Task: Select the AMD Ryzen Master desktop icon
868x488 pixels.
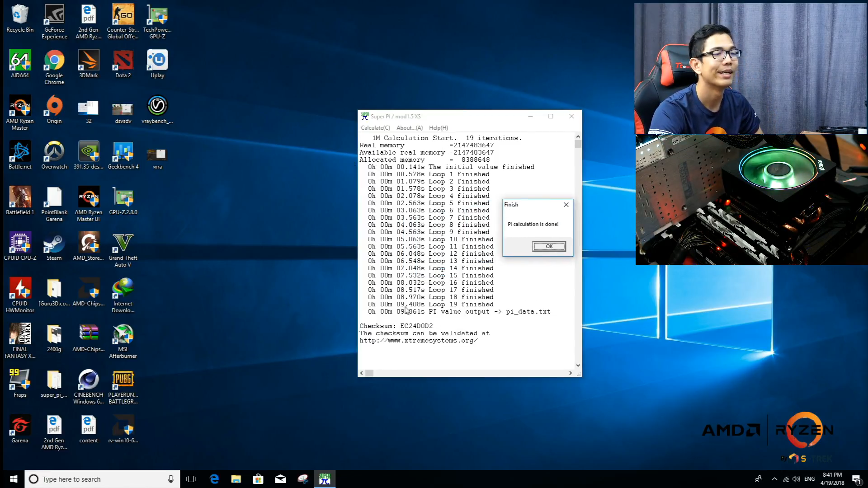Action: 20,113
